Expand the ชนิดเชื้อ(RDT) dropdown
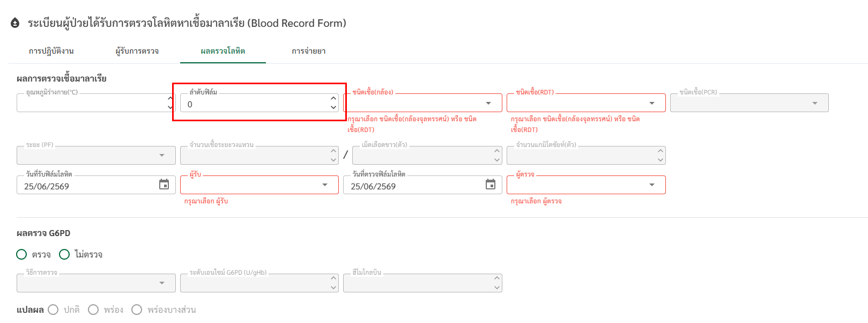 coord(586,103)
